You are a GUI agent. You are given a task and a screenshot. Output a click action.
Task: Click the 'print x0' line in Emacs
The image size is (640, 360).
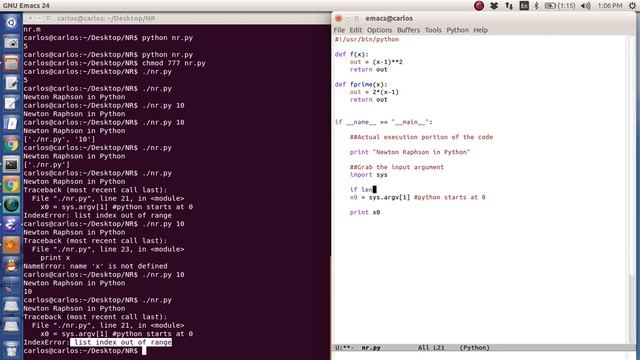[365, 213]
